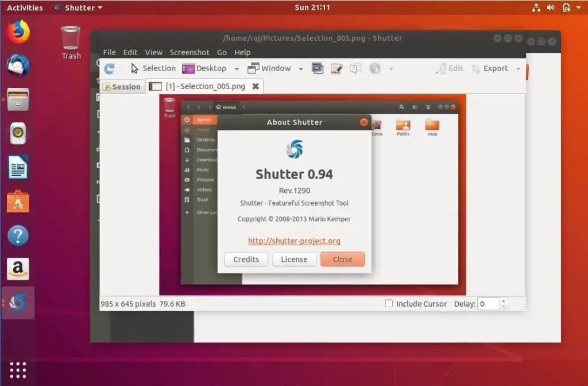
Task: Open the Export dropdown arrow
Action: point(519,69)
